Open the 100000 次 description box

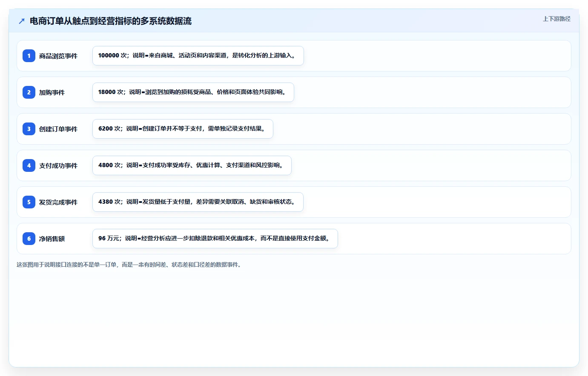[x=198, y=56]
